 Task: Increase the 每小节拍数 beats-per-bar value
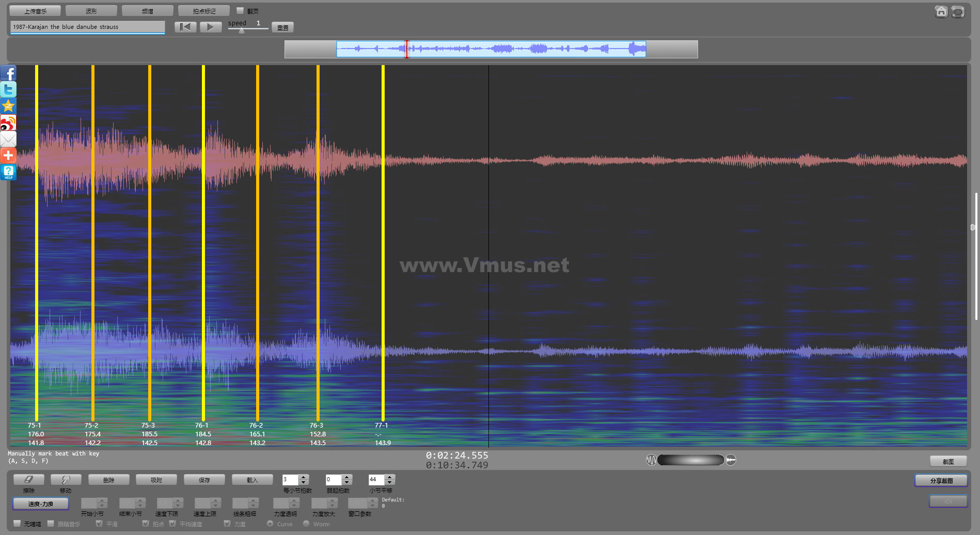[304, 477]
